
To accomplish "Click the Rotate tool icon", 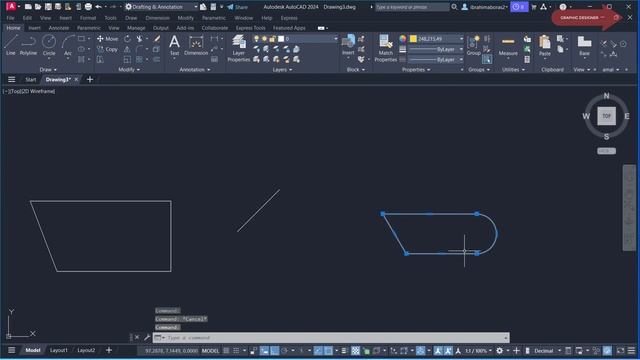I will click(127, 39).
